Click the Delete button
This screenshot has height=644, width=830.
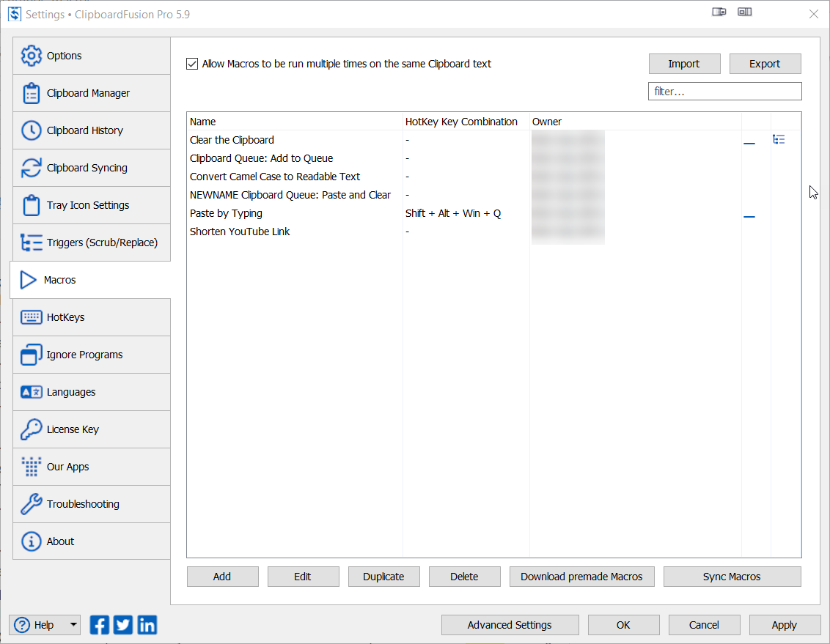point(465,577)
